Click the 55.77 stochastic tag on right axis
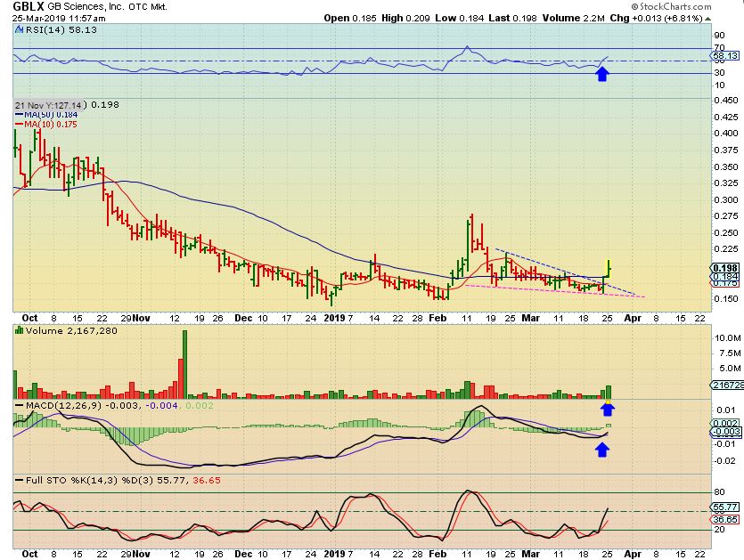 point(725,507)
